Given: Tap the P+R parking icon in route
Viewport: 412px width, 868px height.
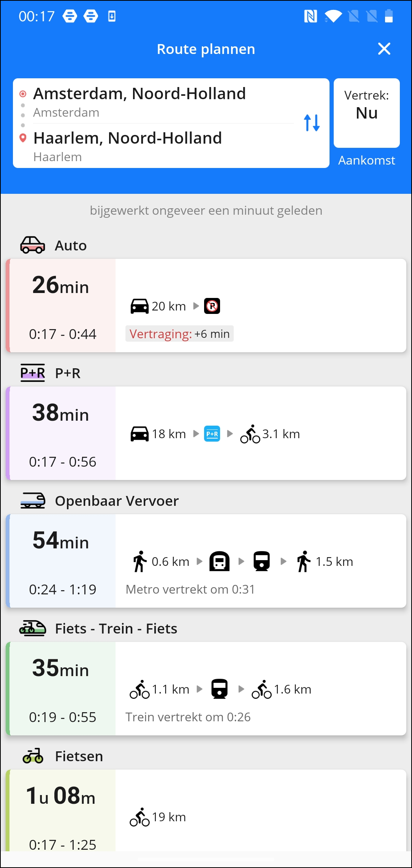Looking at the screenshot, I should click(x=212, y=434).
